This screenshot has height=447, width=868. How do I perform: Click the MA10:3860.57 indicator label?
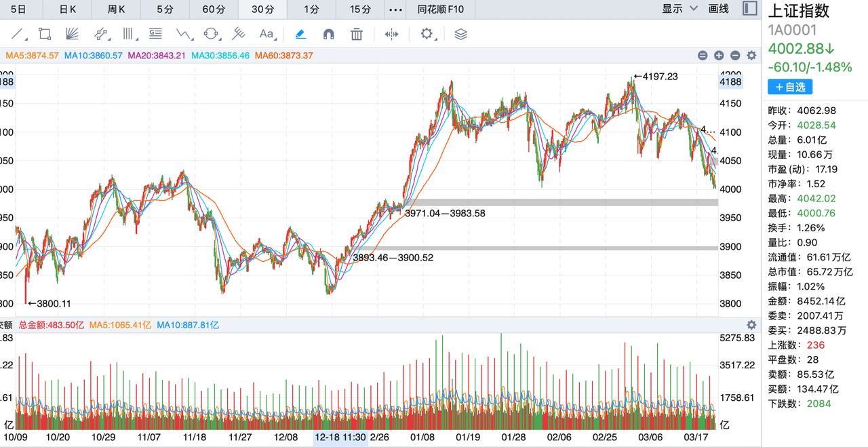93,56
